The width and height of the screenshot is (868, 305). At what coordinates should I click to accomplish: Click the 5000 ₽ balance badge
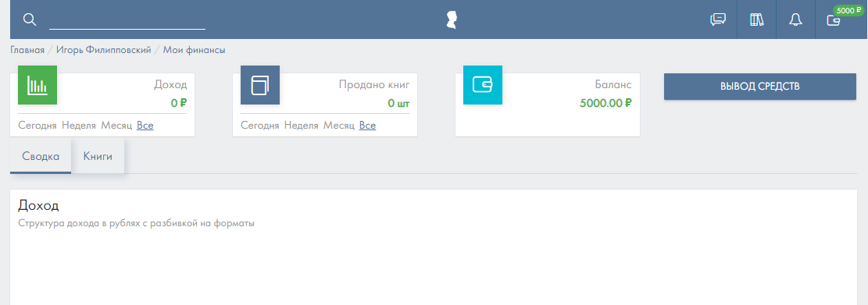coord(849,10)
